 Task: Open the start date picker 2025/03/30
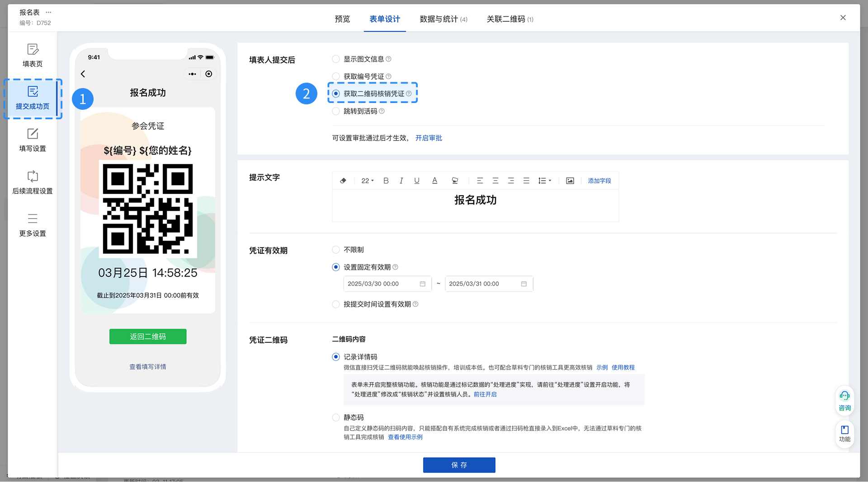[387, 284]
